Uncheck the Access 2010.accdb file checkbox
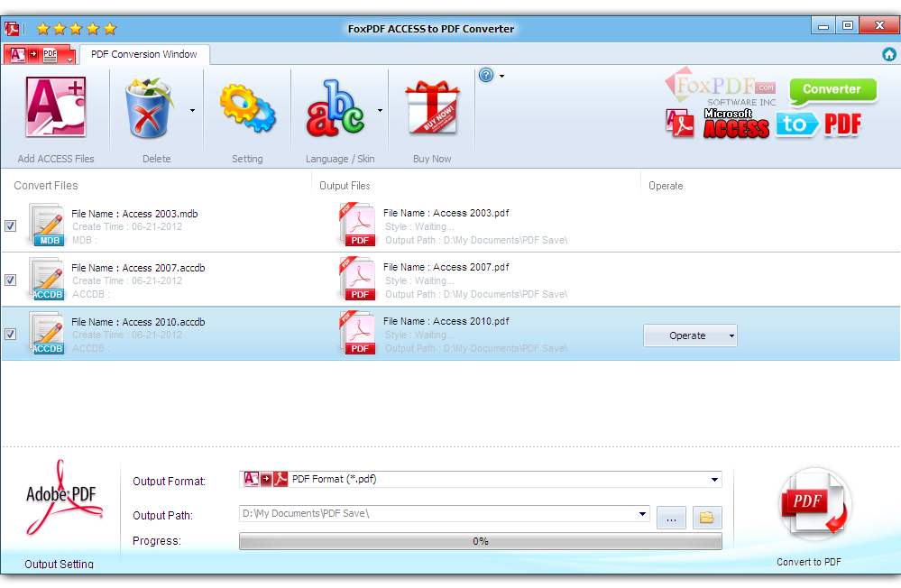Image resolution: width=901 pixels, height=588 pixels. click(11, 334)
